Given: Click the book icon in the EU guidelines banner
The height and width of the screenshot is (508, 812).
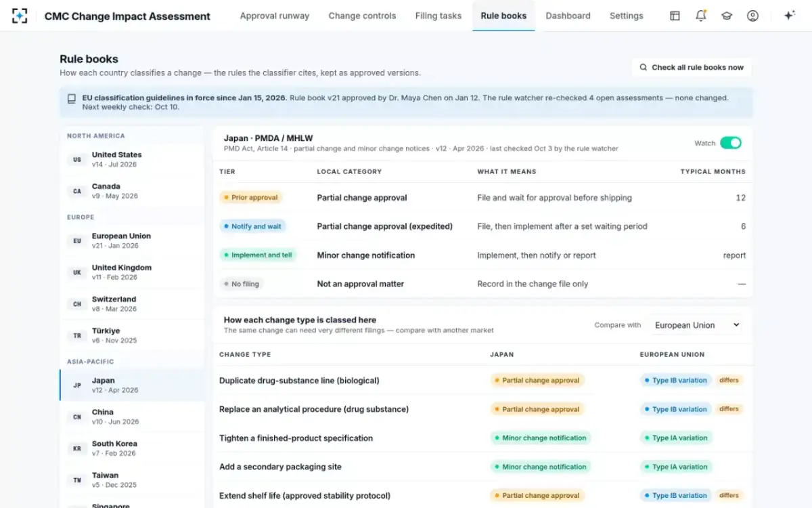Looking at the screenshot, I should (72, 98).
